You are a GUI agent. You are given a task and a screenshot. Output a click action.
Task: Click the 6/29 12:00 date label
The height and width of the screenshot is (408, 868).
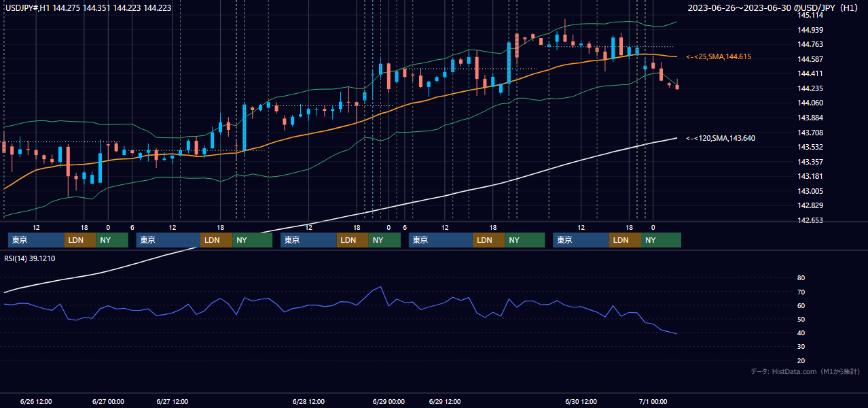(x=445, y=401)
